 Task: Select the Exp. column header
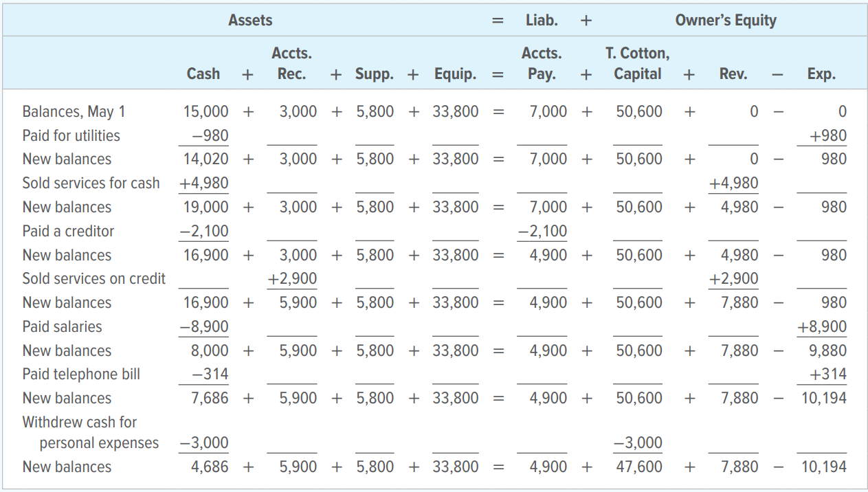click(821, 74)
